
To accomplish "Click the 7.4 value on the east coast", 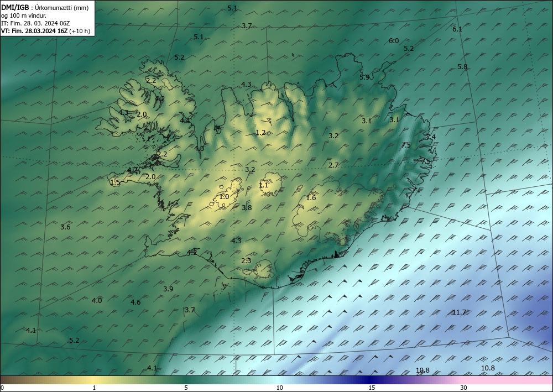I will coord(431,137).
